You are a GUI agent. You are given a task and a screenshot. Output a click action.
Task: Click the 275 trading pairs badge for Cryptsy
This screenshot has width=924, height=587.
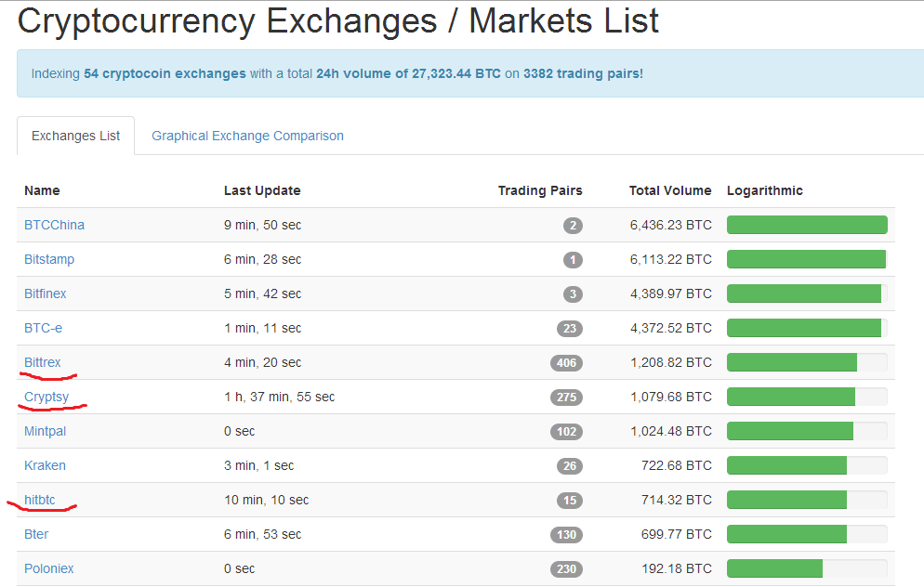(x=566, y=398)
